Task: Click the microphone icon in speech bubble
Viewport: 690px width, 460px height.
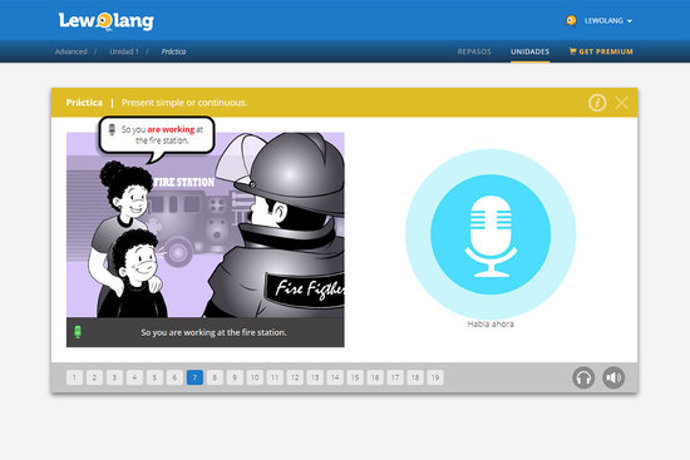Action: (x=112, y=129)
